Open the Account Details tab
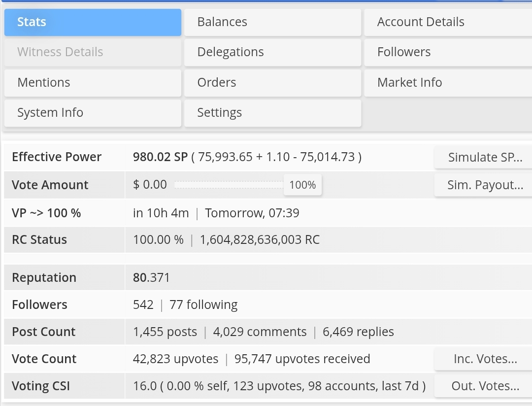Screen dimensions: 532x406 pos(447,22)
